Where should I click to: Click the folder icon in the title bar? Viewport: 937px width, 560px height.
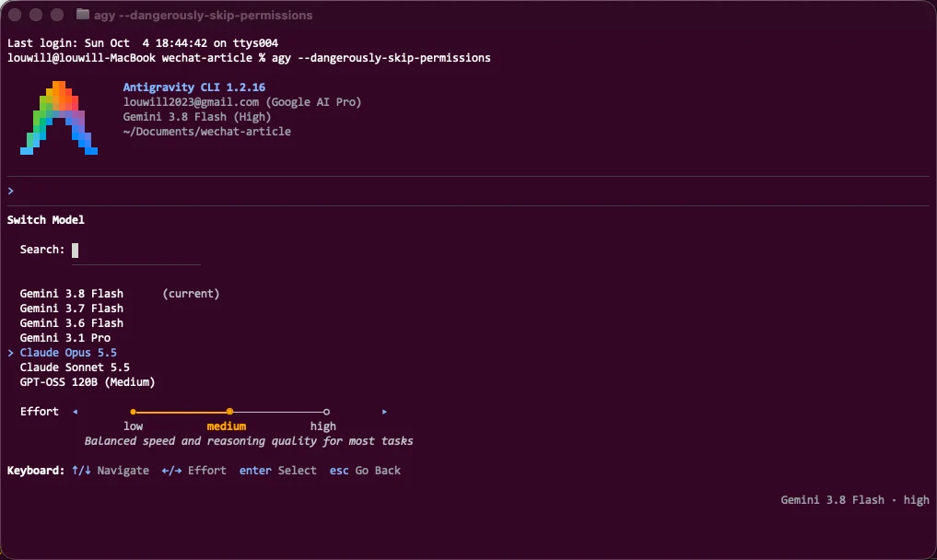tap(83, 15)
